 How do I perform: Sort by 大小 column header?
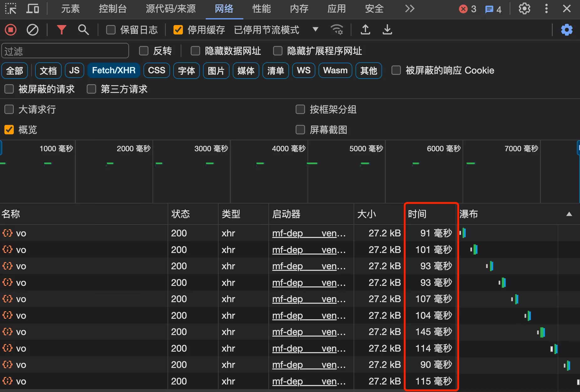(x=379, y=214)
